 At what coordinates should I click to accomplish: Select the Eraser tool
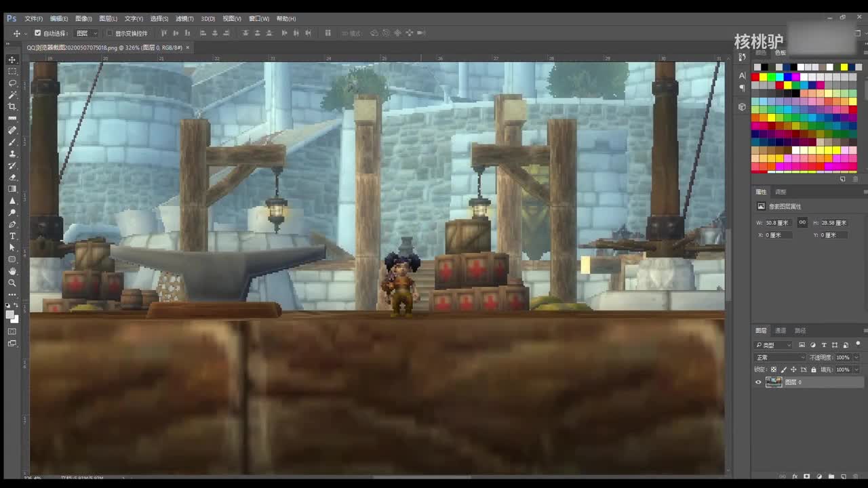point(12,177)
